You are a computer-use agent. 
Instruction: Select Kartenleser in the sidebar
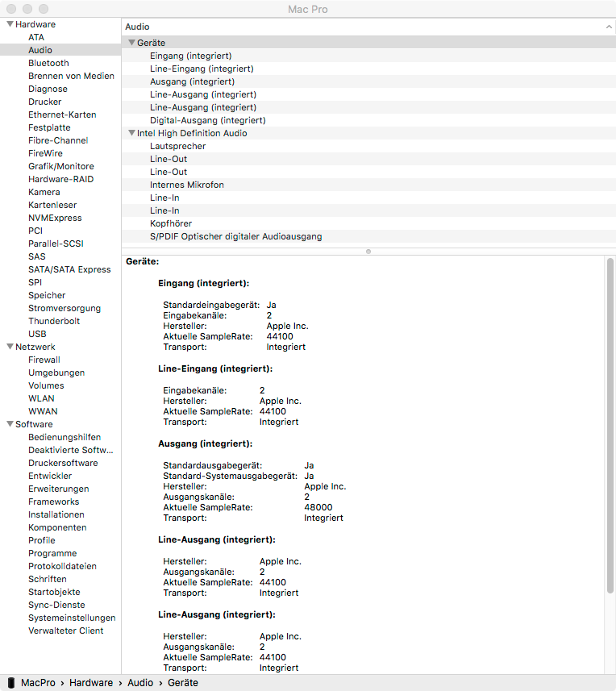[52, 205]
